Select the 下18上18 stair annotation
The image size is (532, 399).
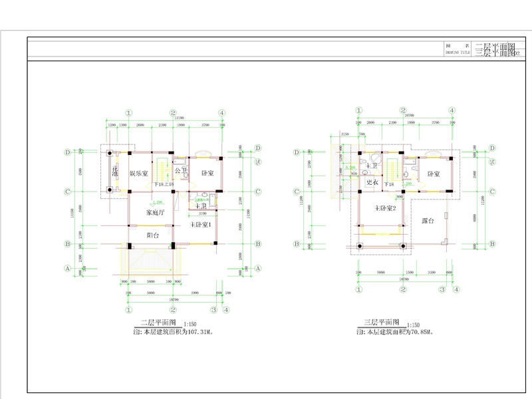pos(164,184)
